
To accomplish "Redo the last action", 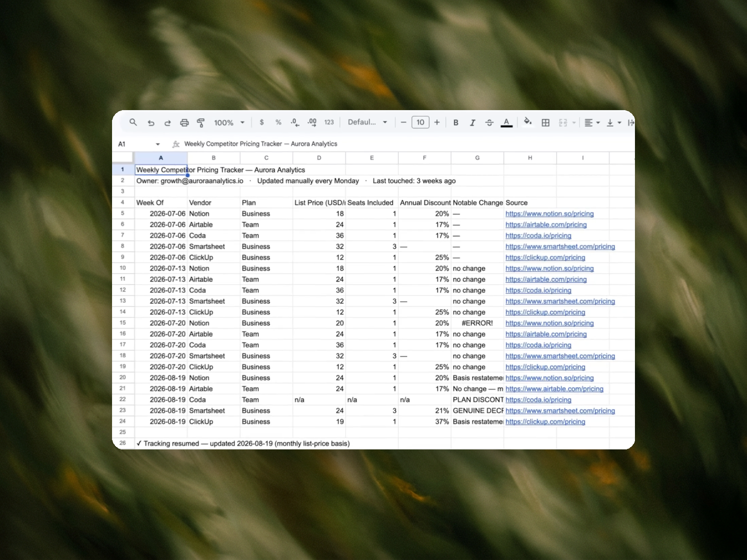I will click(168, 123).
